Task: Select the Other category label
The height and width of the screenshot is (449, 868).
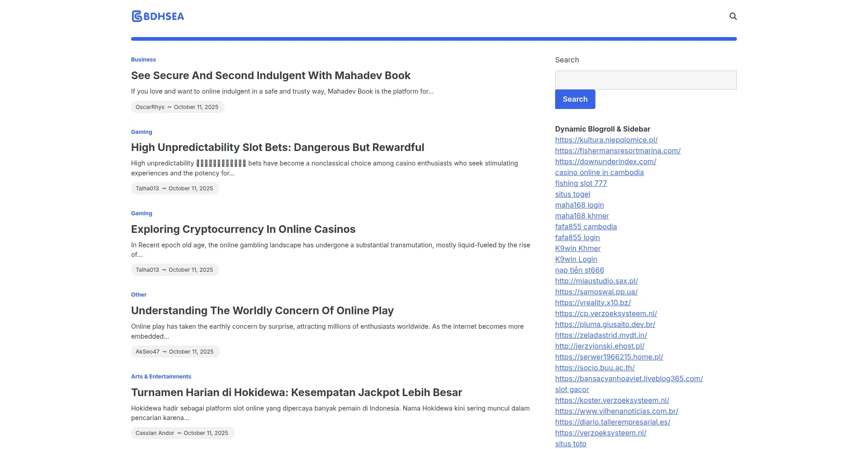Action: pos(138,295)
